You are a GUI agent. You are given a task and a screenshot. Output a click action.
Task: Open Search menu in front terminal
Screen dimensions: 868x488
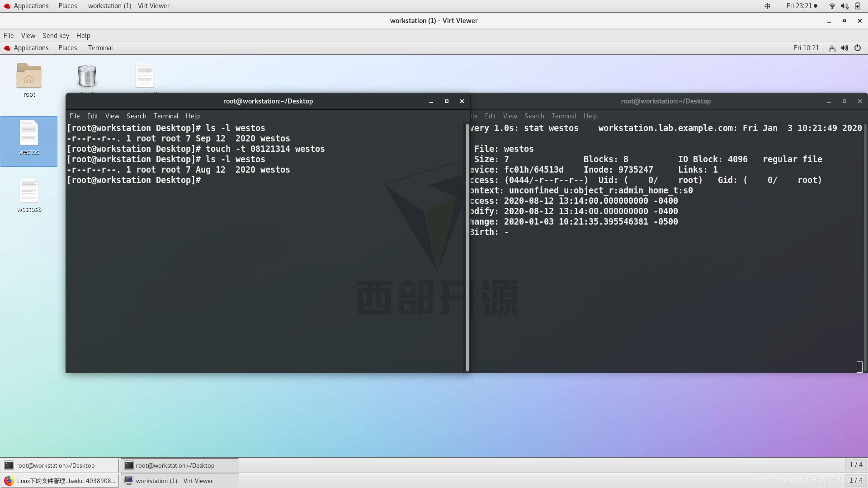tap(137, 116)
